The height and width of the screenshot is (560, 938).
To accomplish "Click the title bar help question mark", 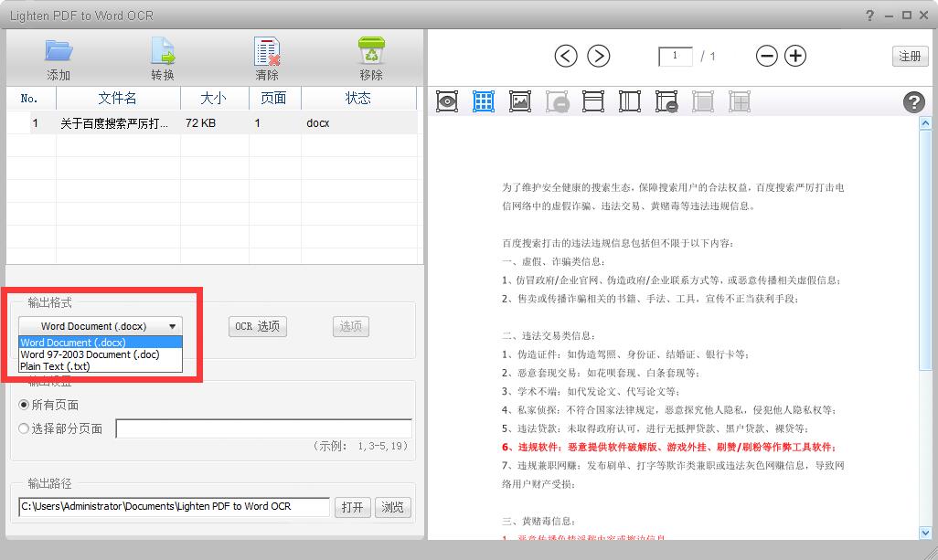I will pyautogui.click(x=869, y=16).
